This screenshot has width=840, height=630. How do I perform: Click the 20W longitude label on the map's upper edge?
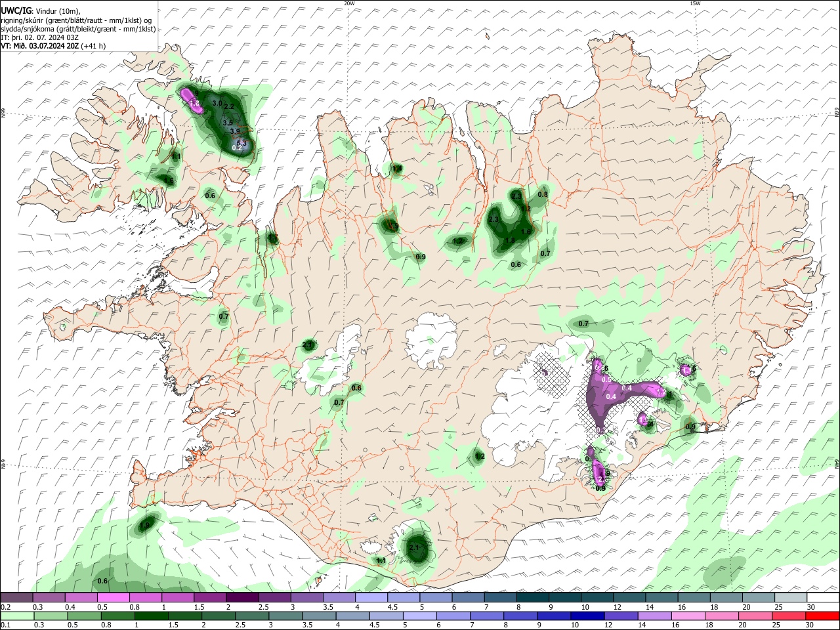coord(349,3)
